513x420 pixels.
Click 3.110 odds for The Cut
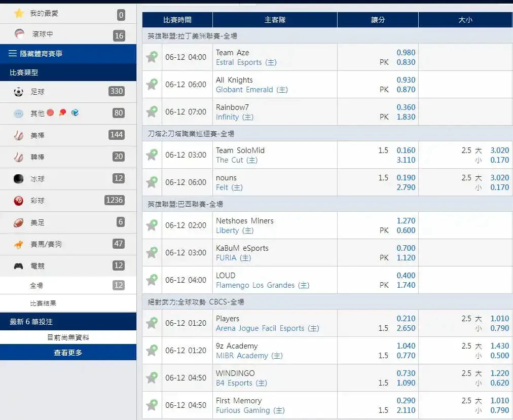coord(406,160)
